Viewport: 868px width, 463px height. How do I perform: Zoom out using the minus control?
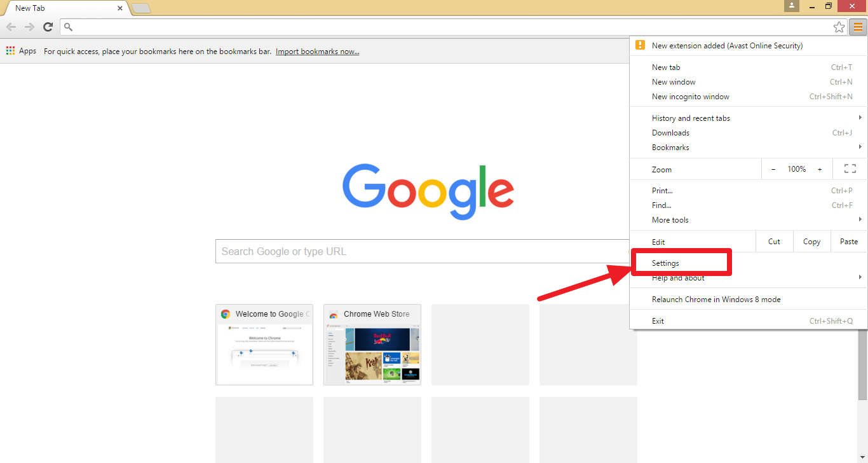(773, 169)
